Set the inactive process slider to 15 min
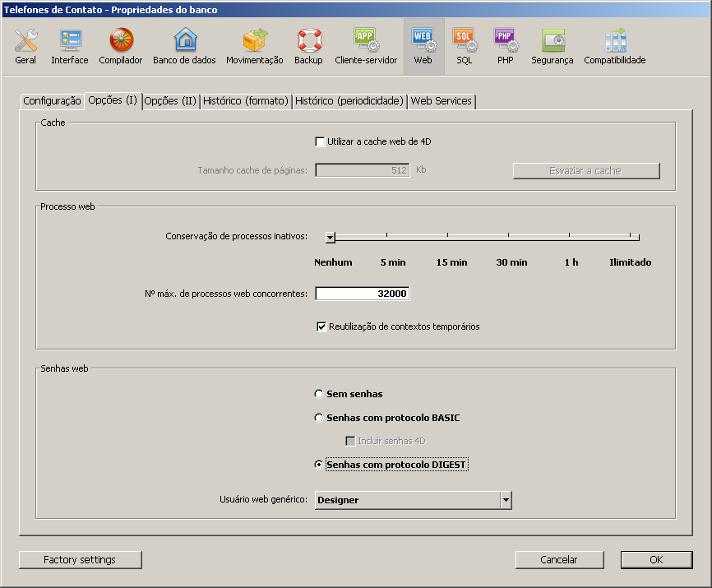Viewport: 712px width, 588px height. click(x=448, y=238)
